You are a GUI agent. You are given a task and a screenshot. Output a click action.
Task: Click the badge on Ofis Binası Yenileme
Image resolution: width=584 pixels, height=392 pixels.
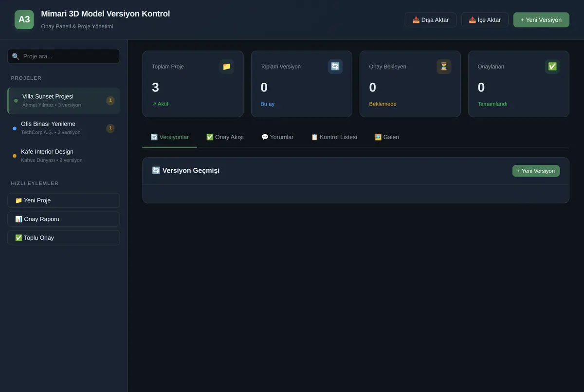pyautogui.click(x=110, y=128)
